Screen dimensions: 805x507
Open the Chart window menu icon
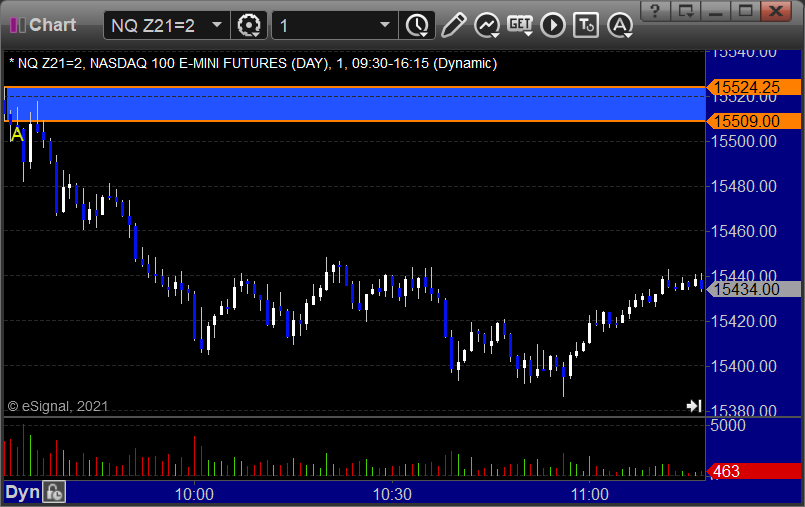(x=17, y=25)
